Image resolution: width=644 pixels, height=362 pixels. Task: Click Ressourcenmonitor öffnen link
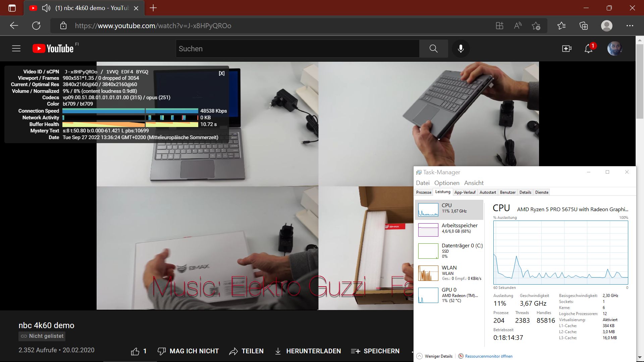488,356
